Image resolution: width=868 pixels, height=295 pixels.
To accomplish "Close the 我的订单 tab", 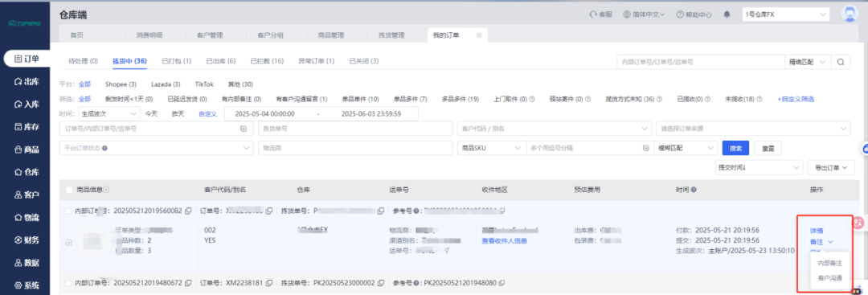I will 479,35.
